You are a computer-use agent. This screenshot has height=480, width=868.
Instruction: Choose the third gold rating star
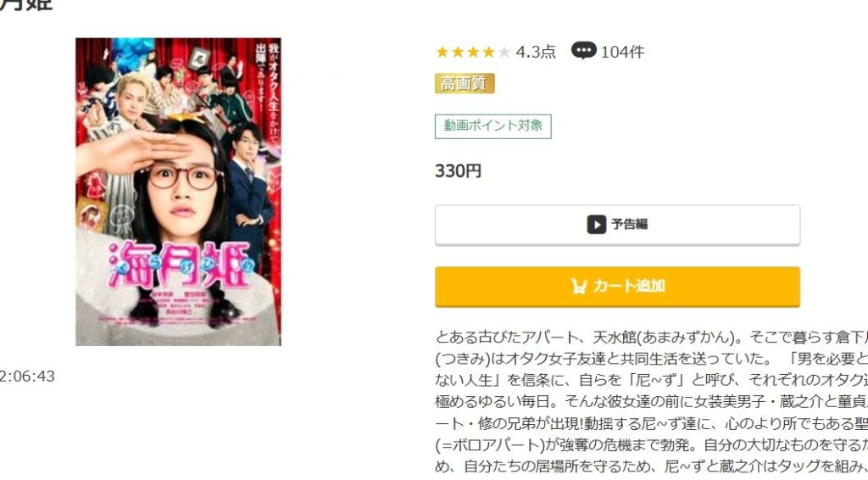(x=473, y=52)
